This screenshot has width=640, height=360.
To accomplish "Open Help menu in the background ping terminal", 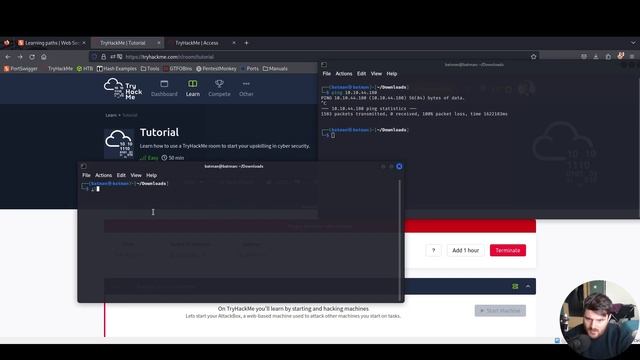I will click(392, 74).
